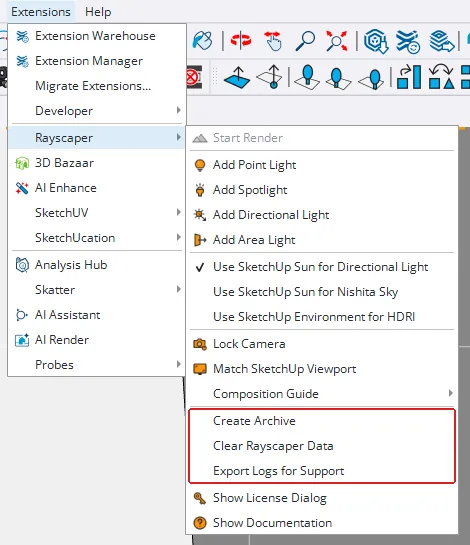The width and height of the screenshot is (470, 545).
Task: Add an Area Light
Action: click(322, 240)
